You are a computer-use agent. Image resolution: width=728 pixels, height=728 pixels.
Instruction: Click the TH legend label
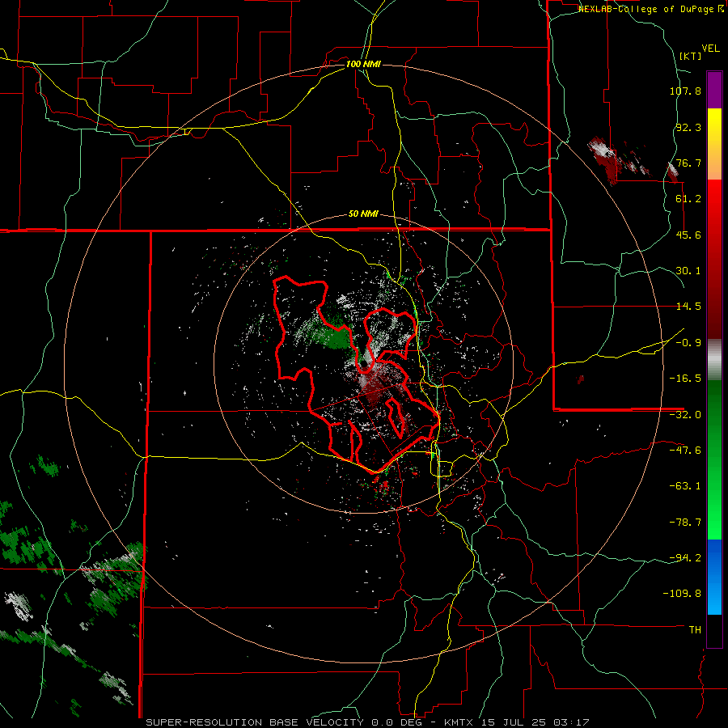(x=695, y=630)
